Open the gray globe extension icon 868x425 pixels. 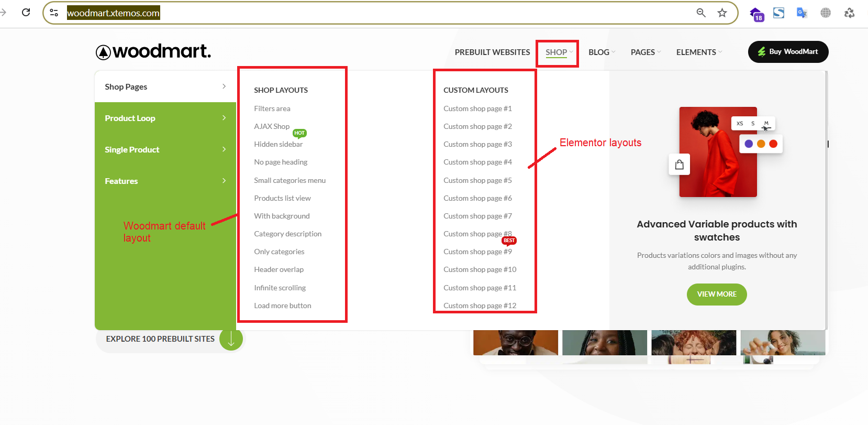826,13
